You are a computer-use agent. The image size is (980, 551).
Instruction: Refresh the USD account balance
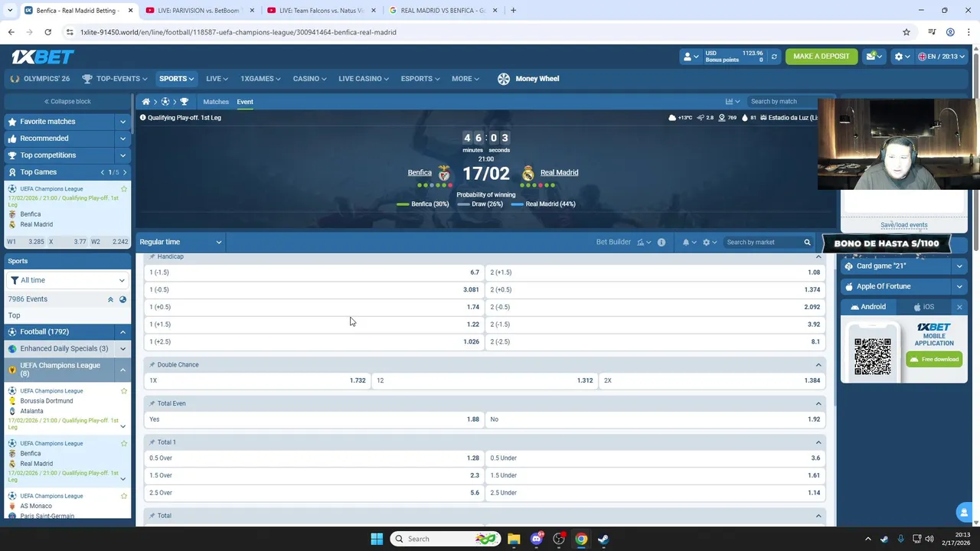tap(774, 57)
